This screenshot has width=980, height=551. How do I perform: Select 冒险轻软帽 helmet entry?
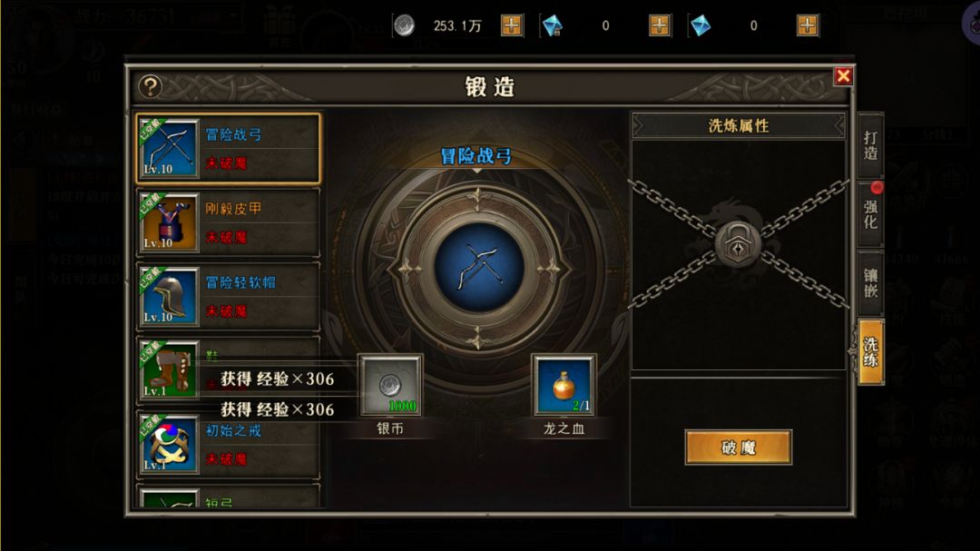[228, 297]
